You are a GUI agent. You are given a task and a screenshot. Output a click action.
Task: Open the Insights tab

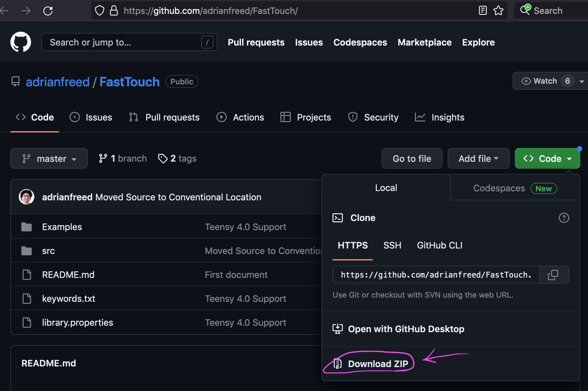click(440, 117)
